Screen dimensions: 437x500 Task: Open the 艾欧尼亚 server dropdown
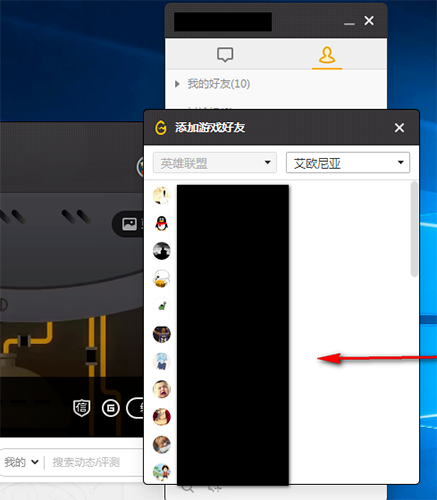[x=348, y=163]
